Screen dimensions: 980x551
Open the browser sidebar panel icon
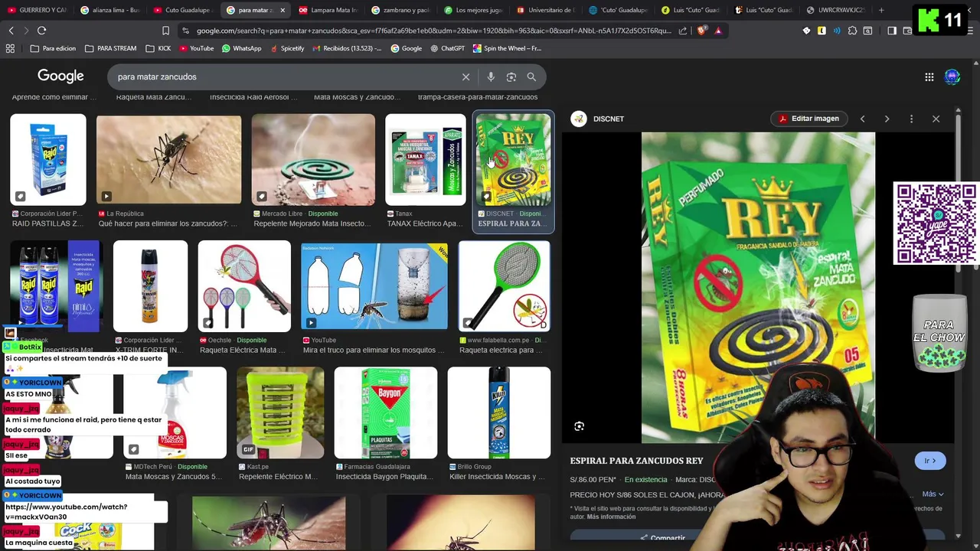pos(891,31)
